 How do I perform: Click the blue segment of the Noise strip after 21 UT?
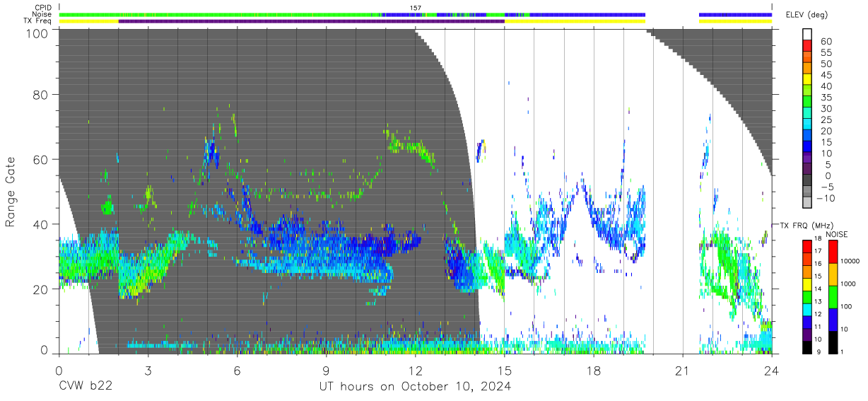735,14
